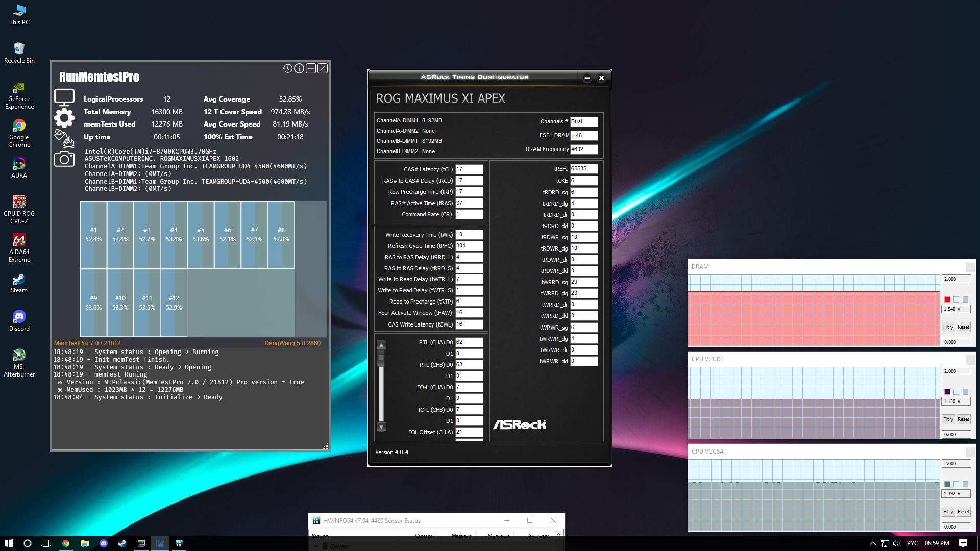Click the tREFI value field
The width and height of the screenshot is (980, 551).
[583, 169]
